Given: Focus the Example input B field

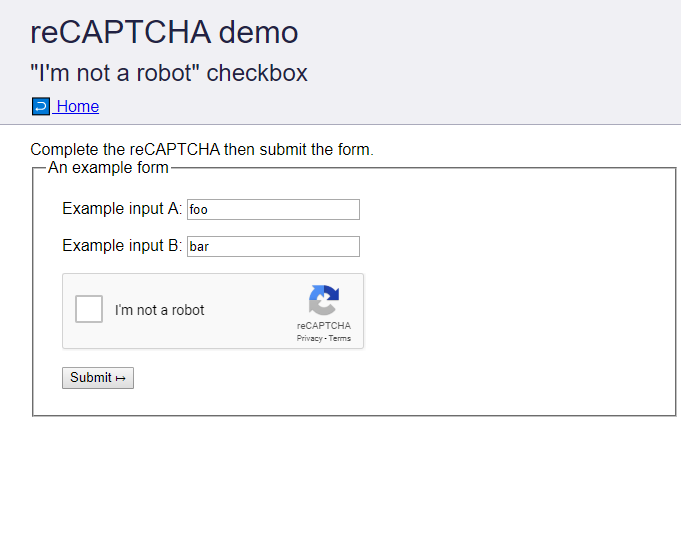Looking at the screenshot, I should pyautogui.click(x=272, y=246).
